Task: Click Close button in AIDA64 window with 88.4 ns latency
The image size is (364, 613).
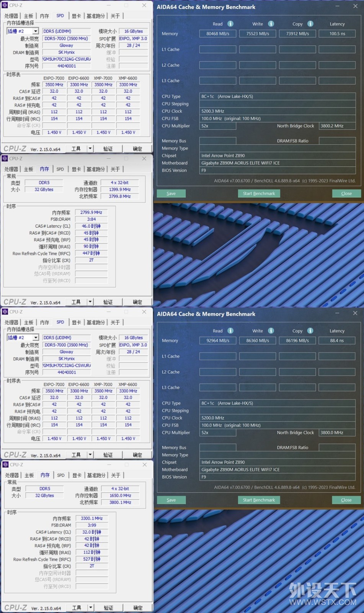Action: pos(346,500)
